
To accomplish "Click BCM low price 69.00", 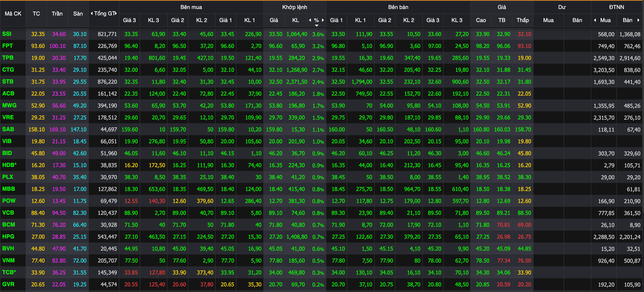I will coord(524,225).
